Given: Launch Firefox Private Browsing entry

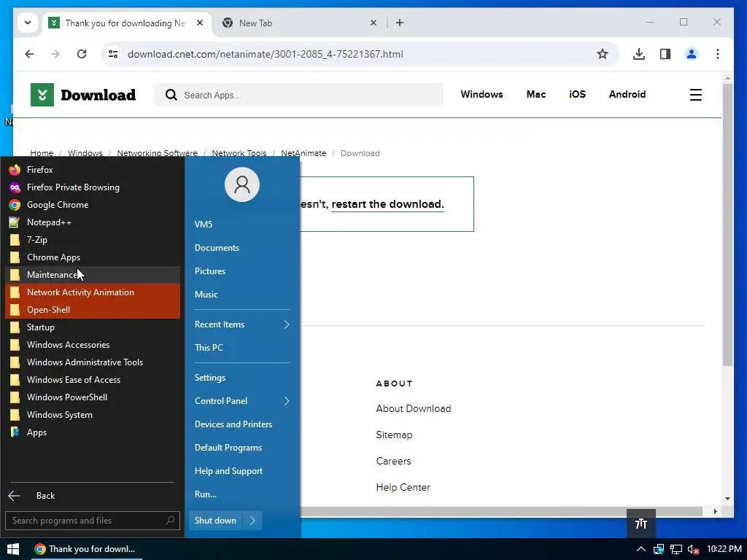Looking at the screenshot, I should pyautogui.click(x=93, y=187).
